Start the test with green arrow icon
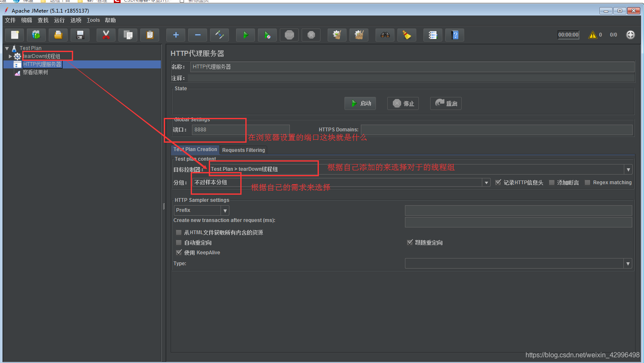The image size is (644, 363). [245, 35]
